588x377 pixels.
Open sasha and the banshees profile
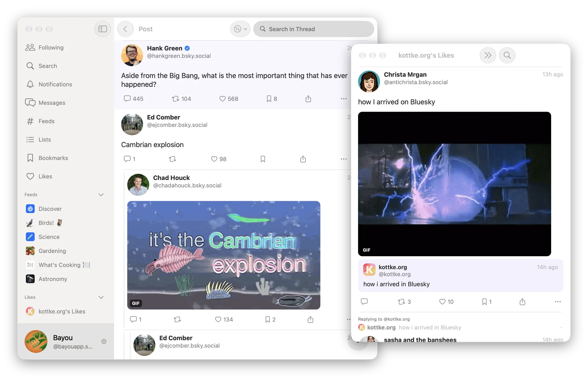pos(420,339)
